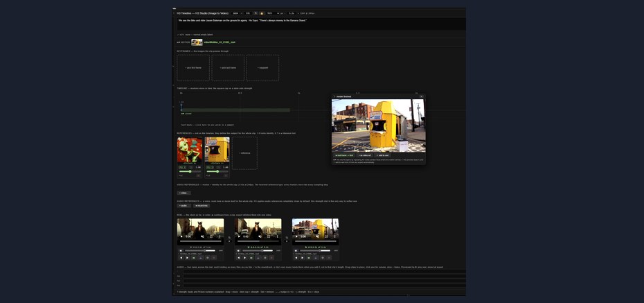This screenshot has width=644, height=303.
Task: Unmute the first reel clip's video player
Action: pyautogui.click(x=202, y=236)
